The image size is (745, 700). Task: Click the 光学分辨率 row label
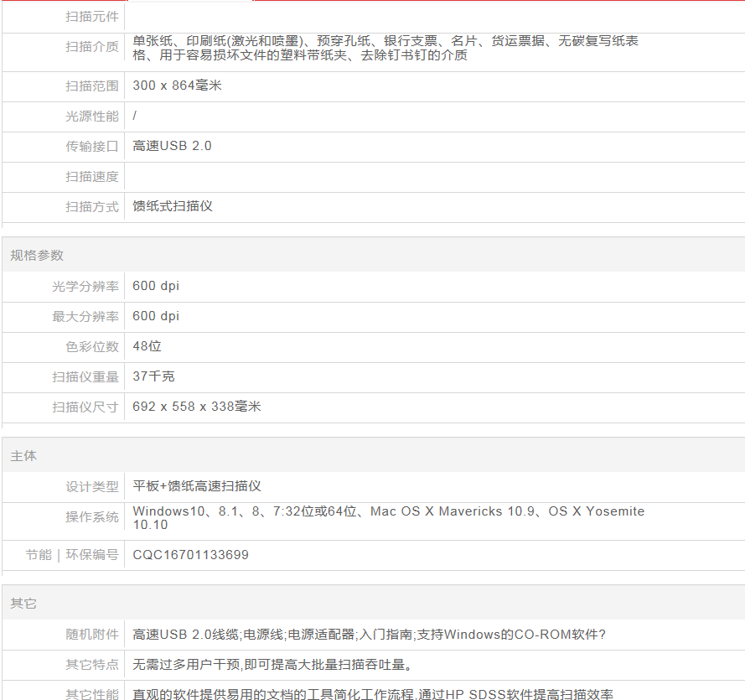coord(85,287)
